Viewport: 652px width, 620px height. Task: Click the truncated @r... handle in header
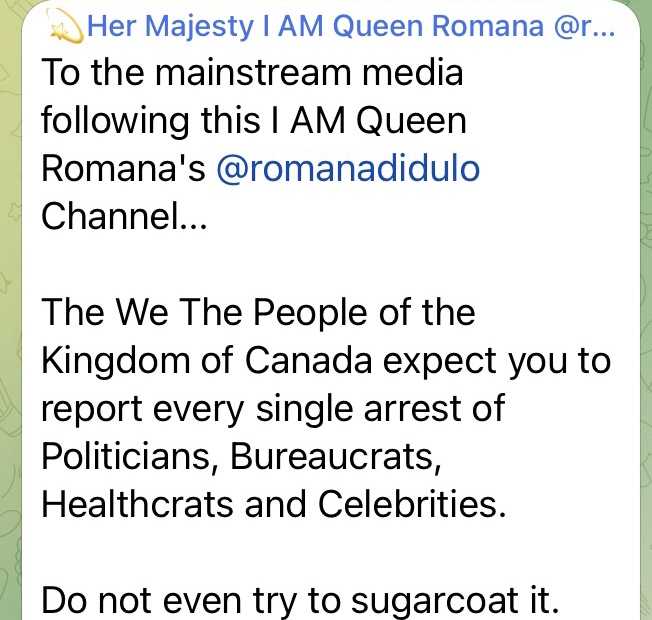pyautogui.click(x=585, y=28)
